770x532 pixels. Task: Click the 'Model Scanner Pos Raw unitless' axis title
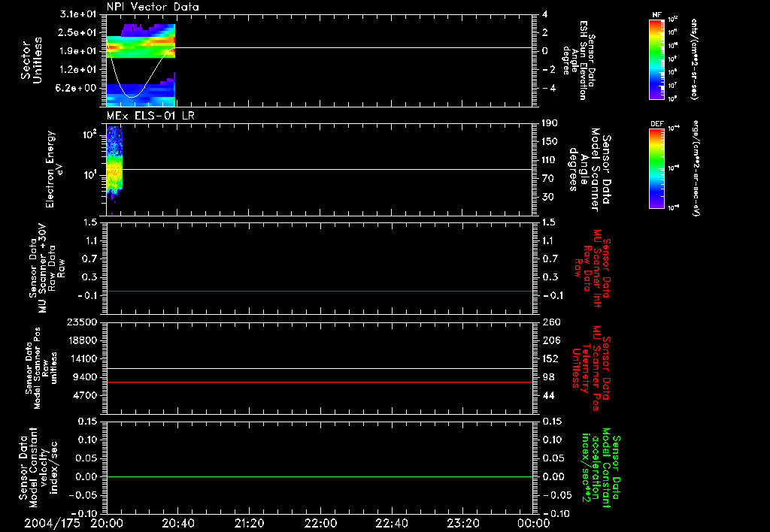click(x=42, y=368)
